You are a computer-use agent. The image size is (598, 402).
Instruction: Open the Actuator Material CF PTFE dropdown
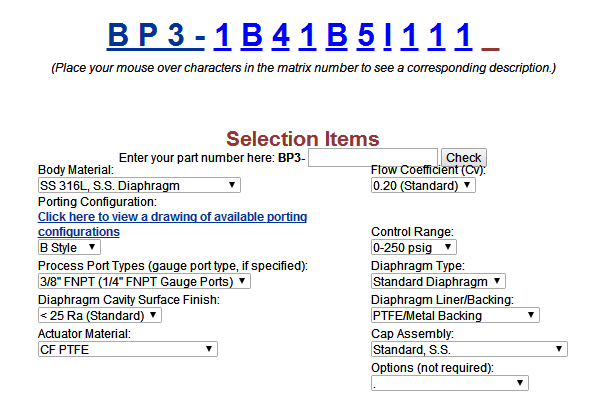128,349
